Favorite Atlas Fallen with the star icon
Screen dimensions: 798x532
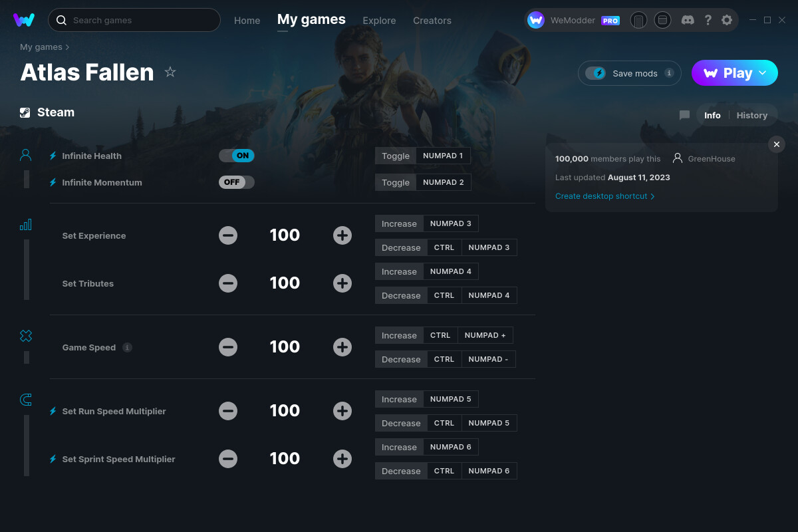[x=170, y=72]
